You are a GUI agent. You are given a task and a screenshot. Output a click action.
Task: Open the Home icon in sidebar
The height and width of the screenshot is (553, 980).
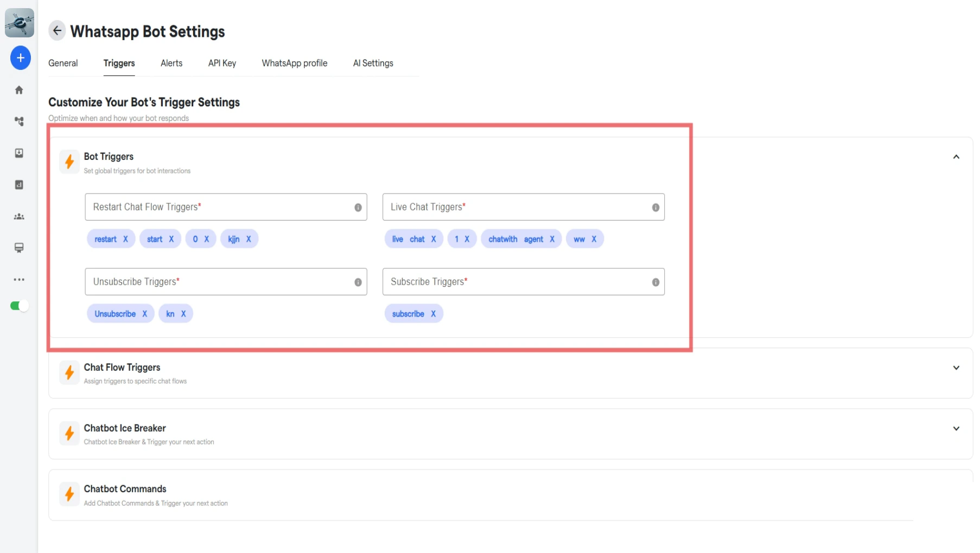tap(19, 90)
